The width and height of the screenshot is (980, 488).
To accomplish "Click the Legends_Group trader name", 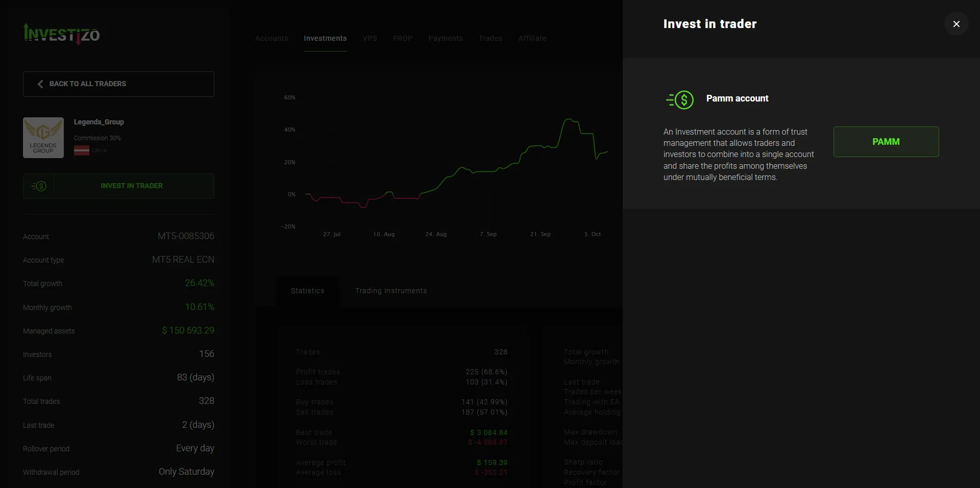I will point(99,122).
